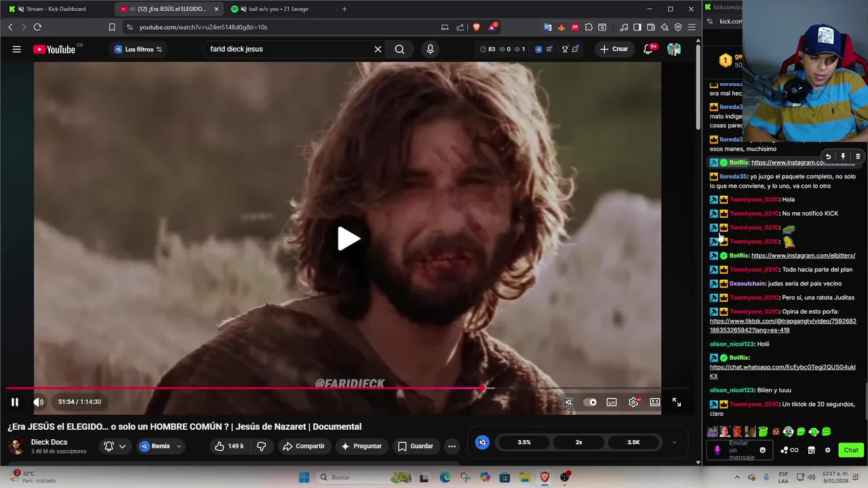Open the browser extensions puzzle icon

tap(589, 27)
